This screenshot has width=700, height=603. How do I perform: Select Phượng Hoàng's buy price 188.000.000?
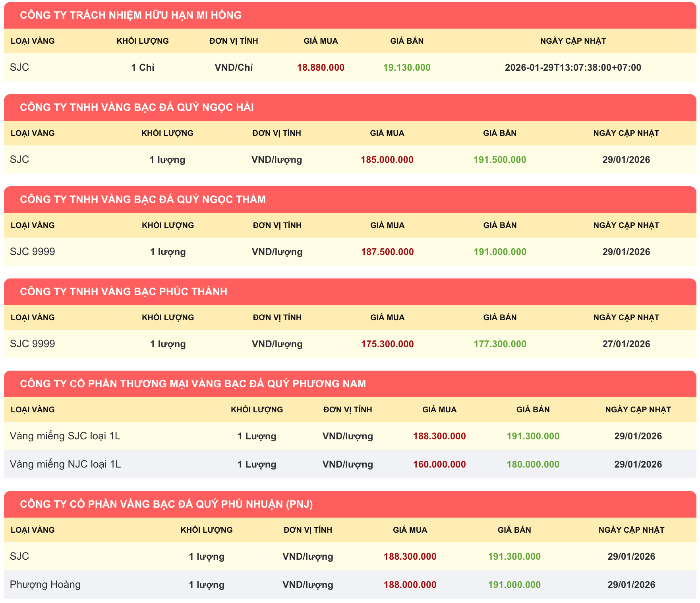point(410,585)
